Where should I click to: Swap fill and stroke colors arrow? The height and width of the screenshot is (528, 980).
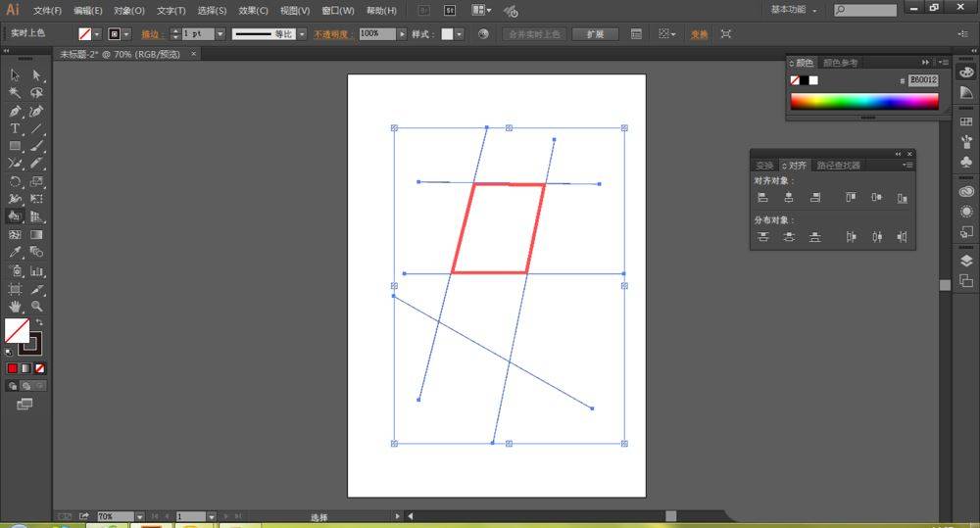click(x=40, y=322)
